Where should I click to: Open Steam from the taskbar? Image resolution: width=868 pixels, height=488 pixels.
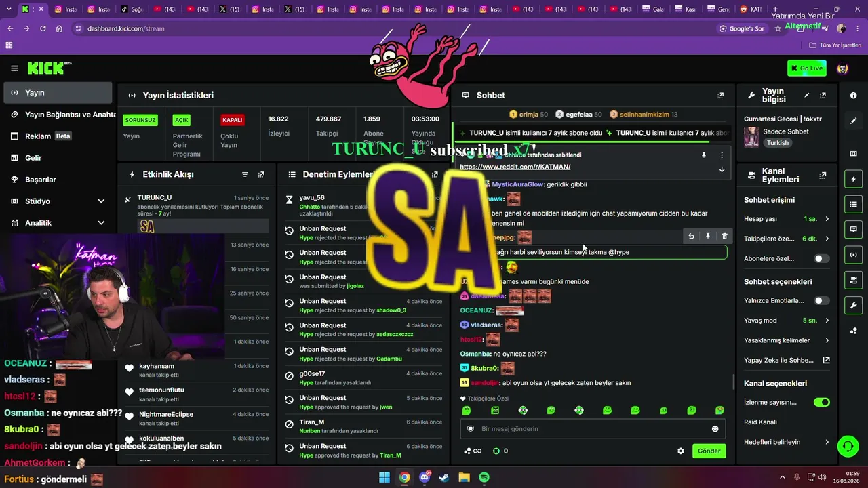pos(444,477)
